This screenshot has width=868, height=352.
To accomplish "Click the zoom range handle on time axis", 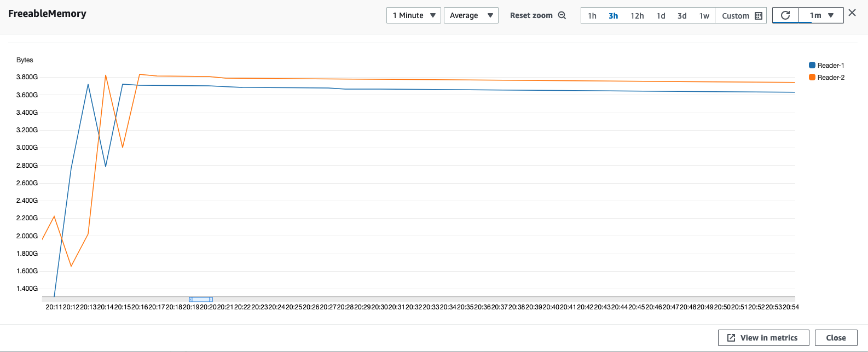I will pyautogui.click(x=201, y=300).
